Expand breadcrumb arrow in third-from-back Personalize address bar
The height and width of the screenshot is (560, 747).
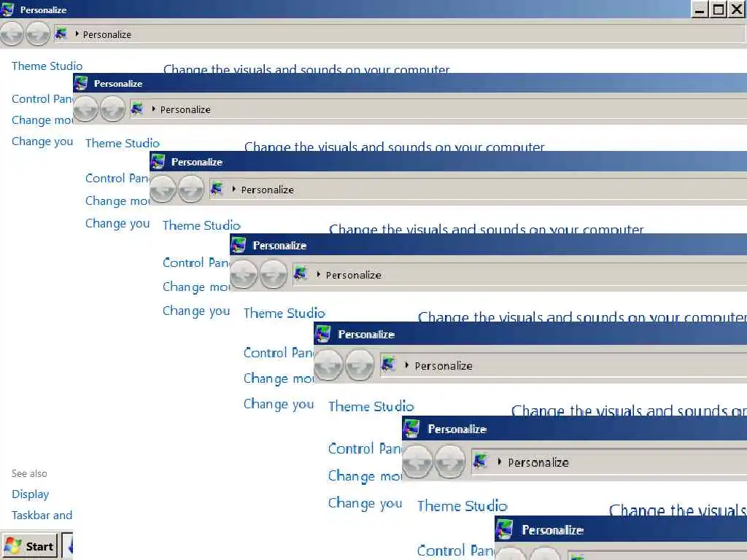[x=234, y=189]
